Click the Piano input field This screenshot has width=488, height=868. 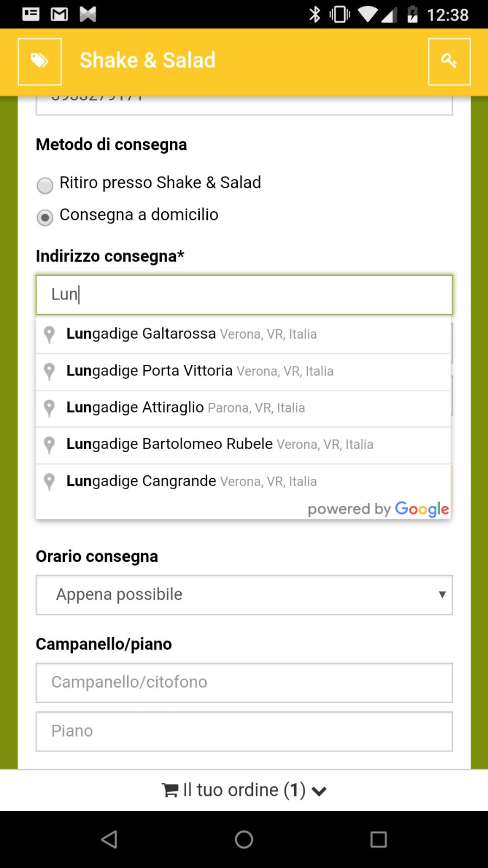[243, 731]
